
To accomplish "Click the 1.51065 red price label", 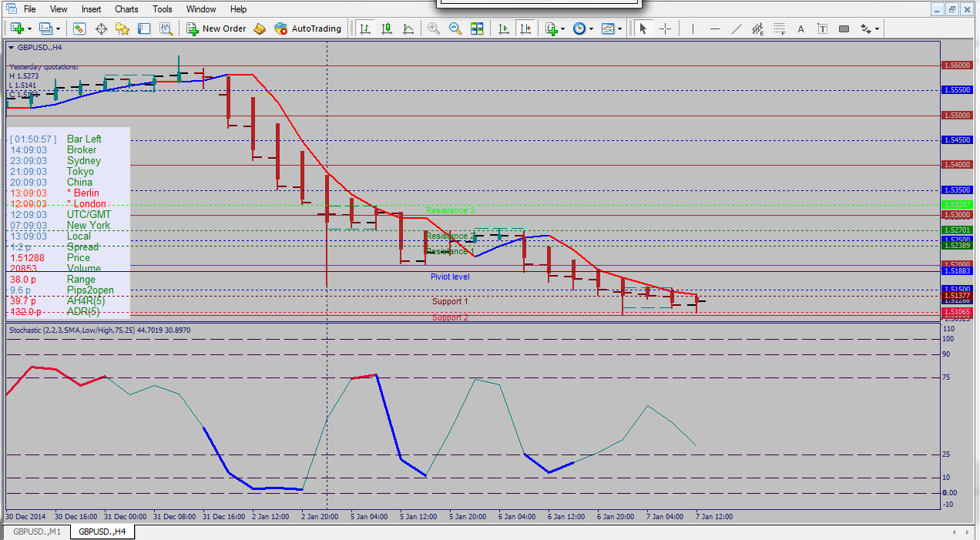I will pyautogui.click(x=956, y=312).
